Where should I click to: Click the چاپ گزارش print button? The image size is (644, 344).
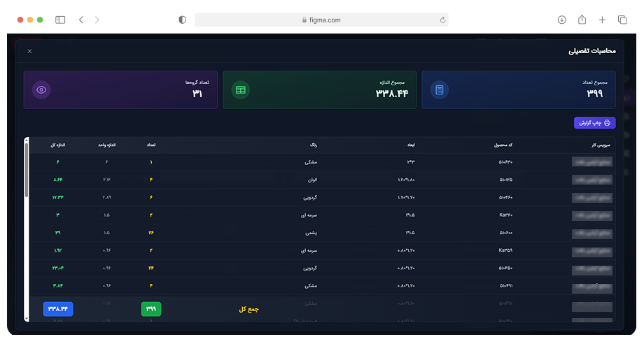click(x=594, y=123)
